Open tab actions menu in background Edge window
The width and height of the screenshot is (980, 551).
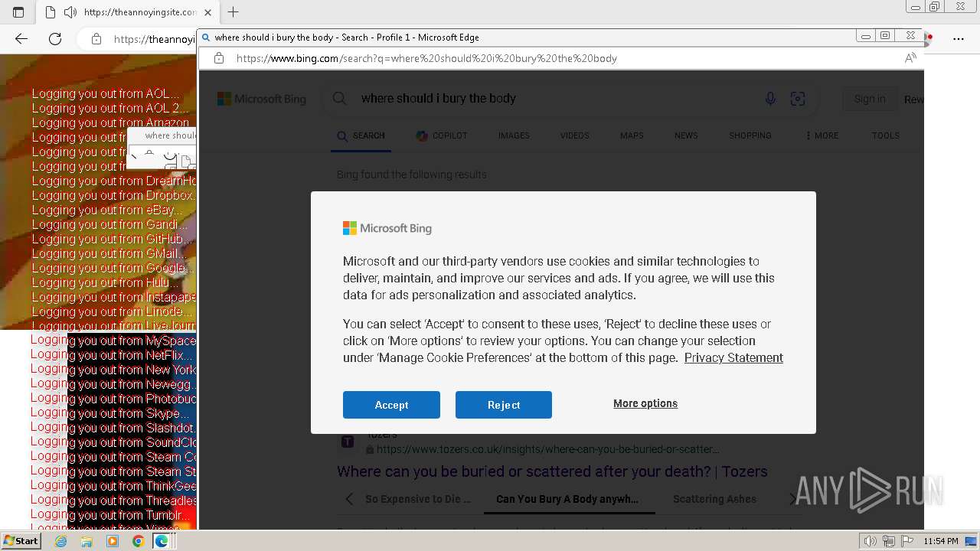[x=18, y=12]
